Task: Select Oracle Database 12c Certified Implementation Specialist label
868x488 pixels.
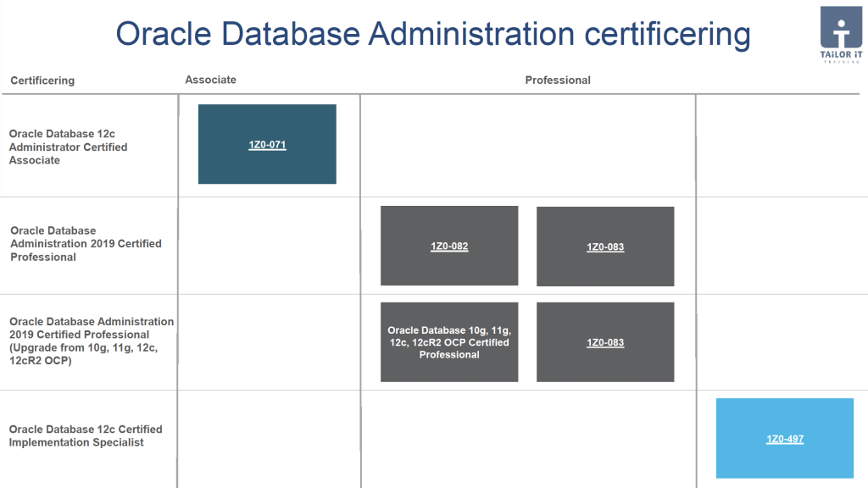Action: pyautogui.click(x=86, y=435)
